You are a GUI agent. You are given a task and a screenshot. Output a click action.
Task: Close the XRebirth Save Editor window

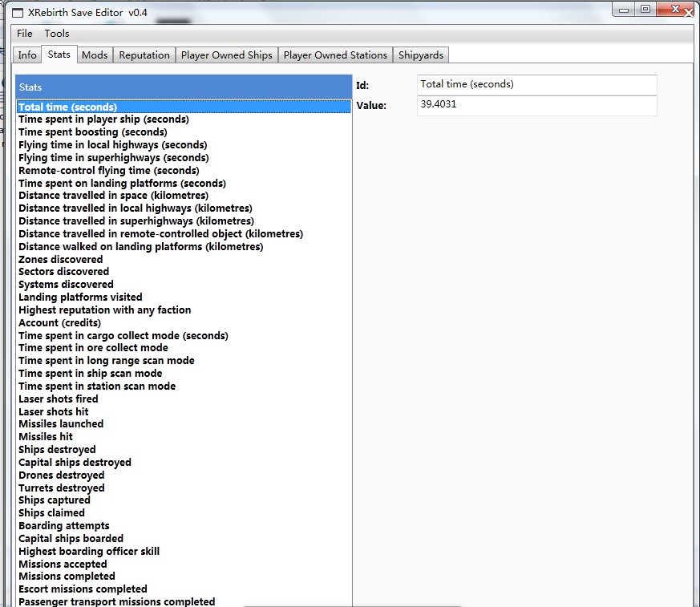(676, 10)
